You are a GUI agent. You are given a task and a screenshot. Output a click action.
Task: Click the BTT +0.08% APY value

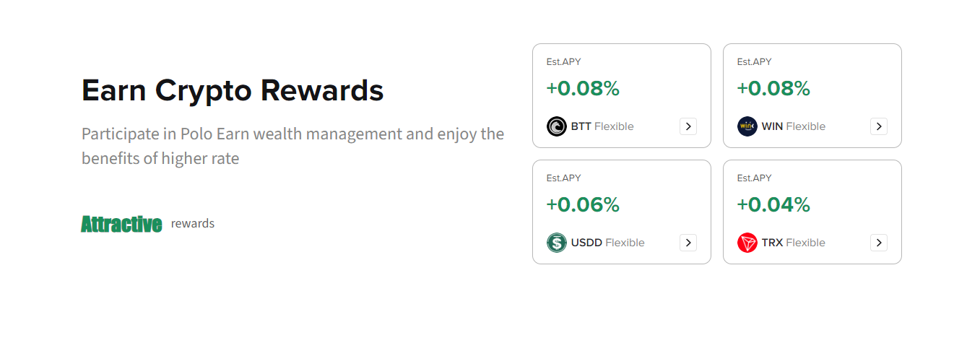coord(583,89)
